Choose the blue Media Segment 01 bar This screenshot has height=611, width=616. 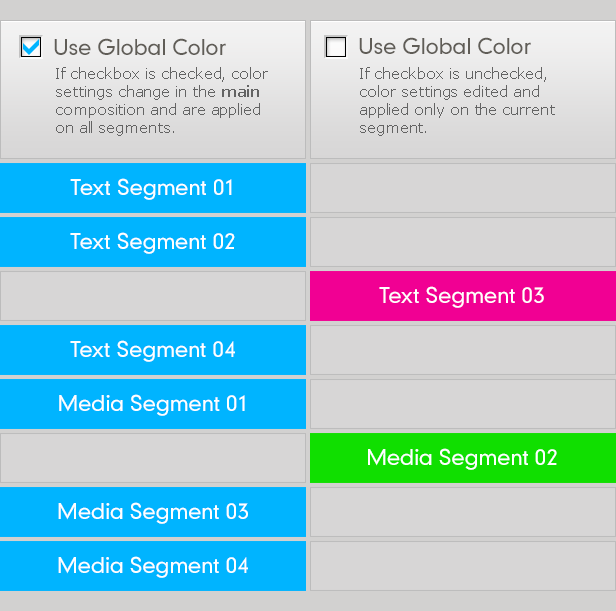[153, 404]
